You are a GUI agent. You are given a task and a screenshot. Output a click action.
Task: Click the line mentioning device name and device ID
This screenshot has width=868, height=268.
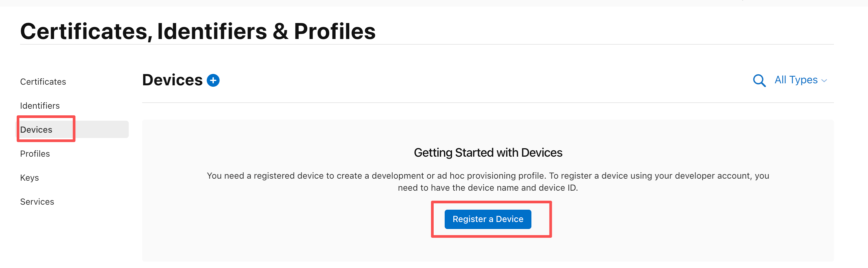tap(488, 188)
